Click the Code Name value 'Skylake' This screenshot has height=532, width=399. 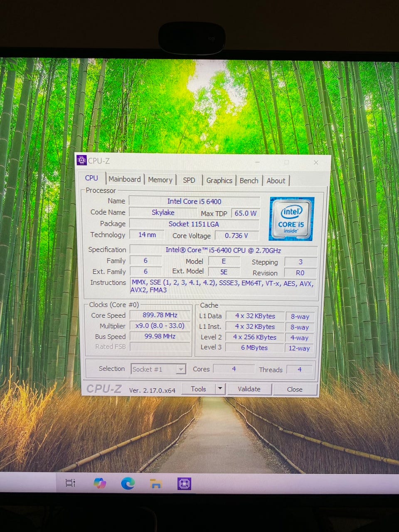coord(163,212)
